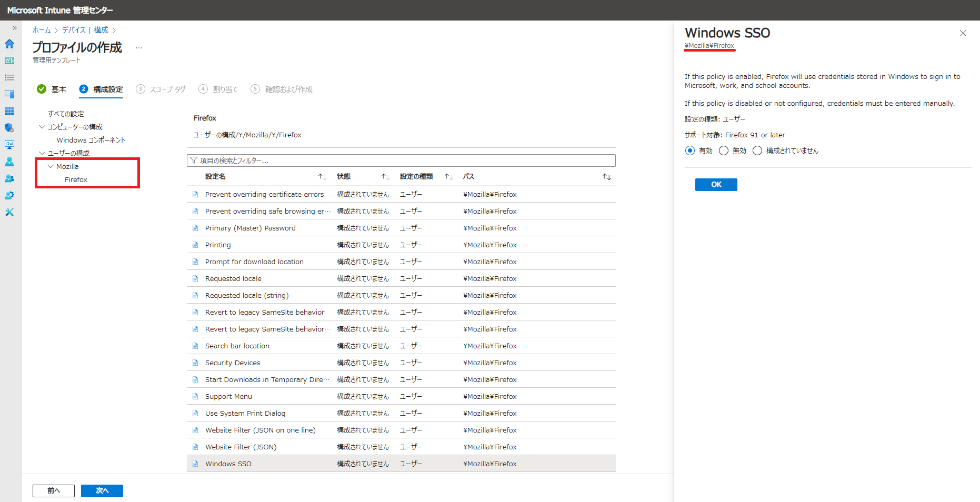This screenshot has width=980, height=502.
Task: Sort the list by 設定名 arrows
Action: pyautogui.click(x=322, y=177)
